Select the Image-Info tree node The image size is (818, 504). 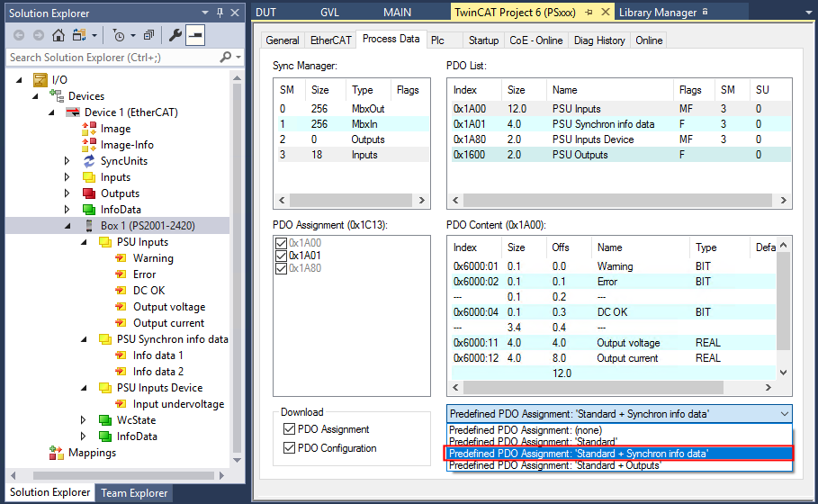(x=127, y=145)
